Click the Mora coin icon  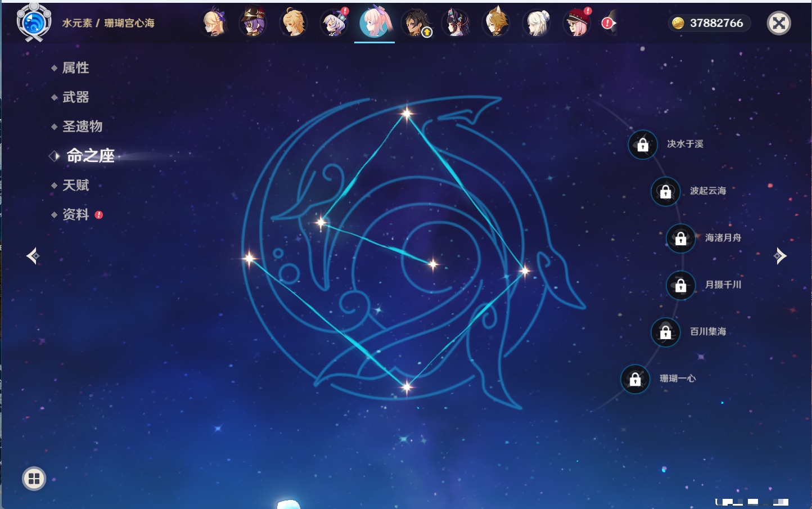(x=678, y=23)
